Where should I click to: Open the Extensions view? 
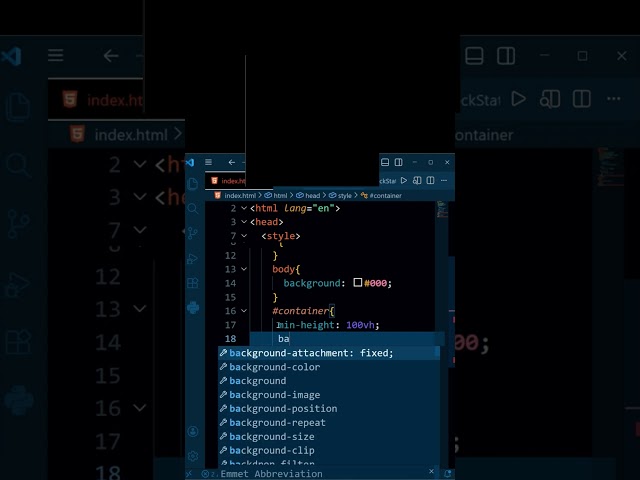tap(193, 283)
